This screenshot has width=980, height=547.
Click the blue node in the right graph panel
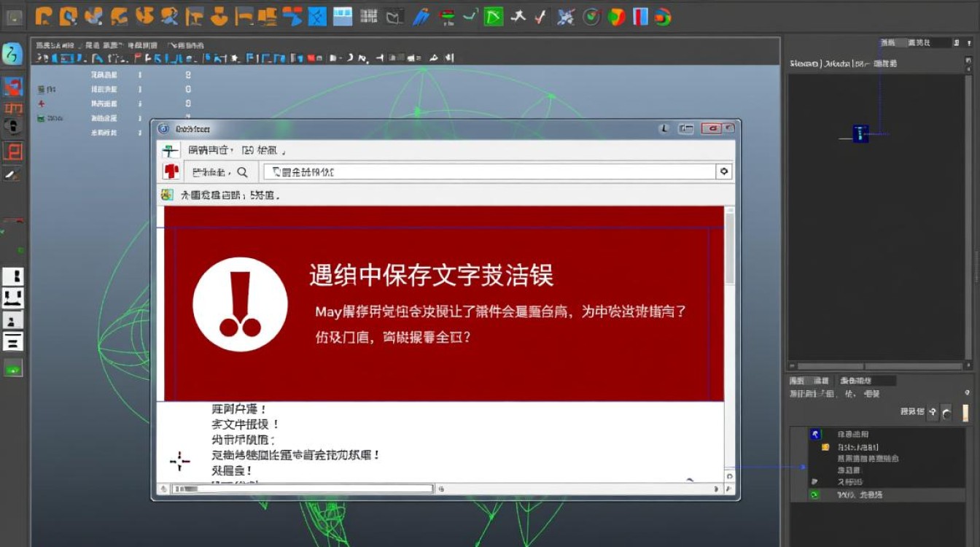(x=861, y=133)
